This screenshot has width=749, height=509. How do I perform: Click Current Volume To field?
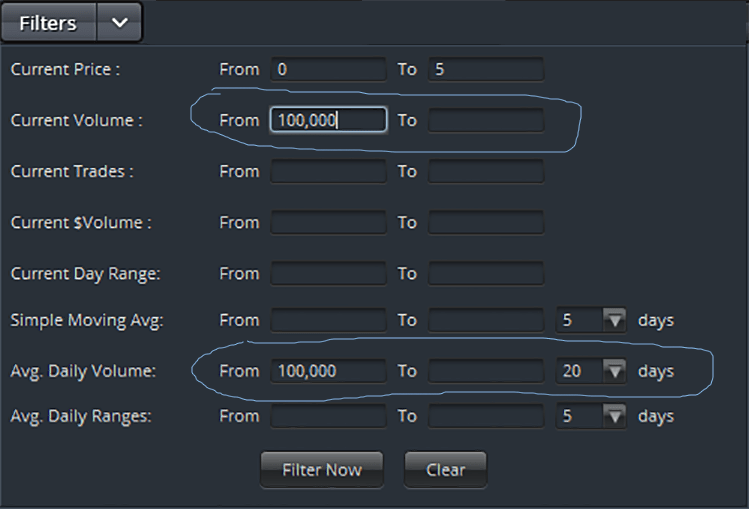pyautogui.click(x=486, y=120)
